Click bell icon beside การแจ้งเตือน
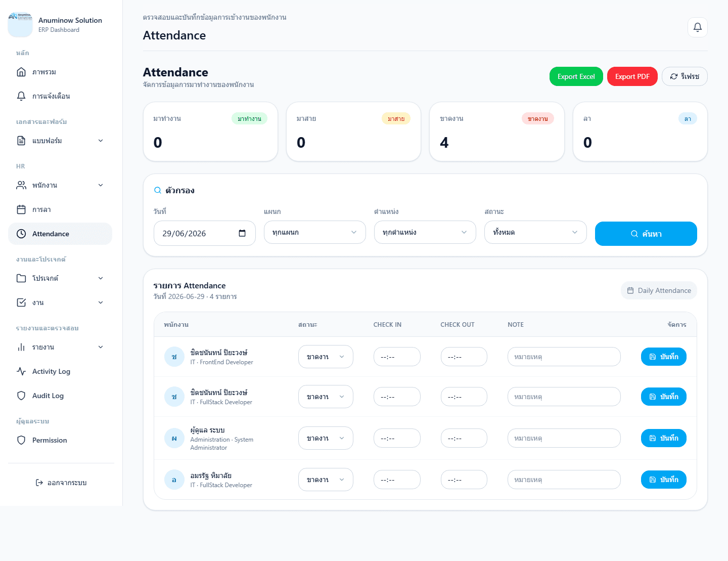The width and height of the screenshot is (728, 561). 21,96
